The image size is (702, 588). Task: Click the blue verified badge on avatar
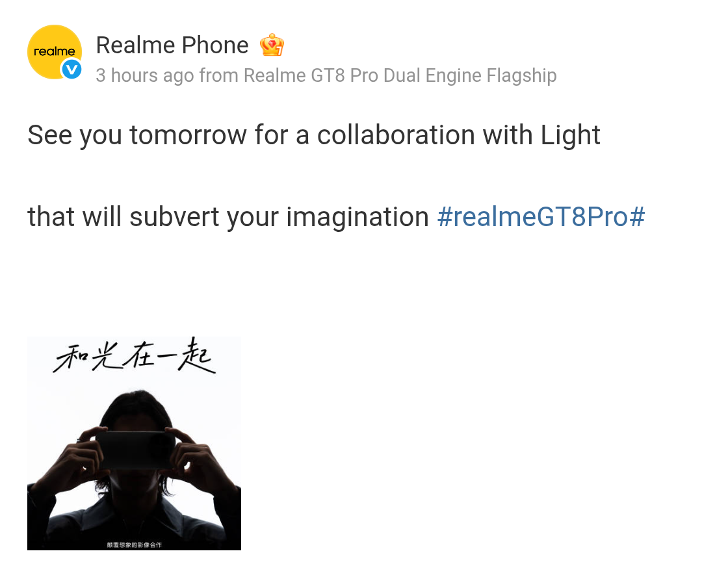(x=71, y=70)
